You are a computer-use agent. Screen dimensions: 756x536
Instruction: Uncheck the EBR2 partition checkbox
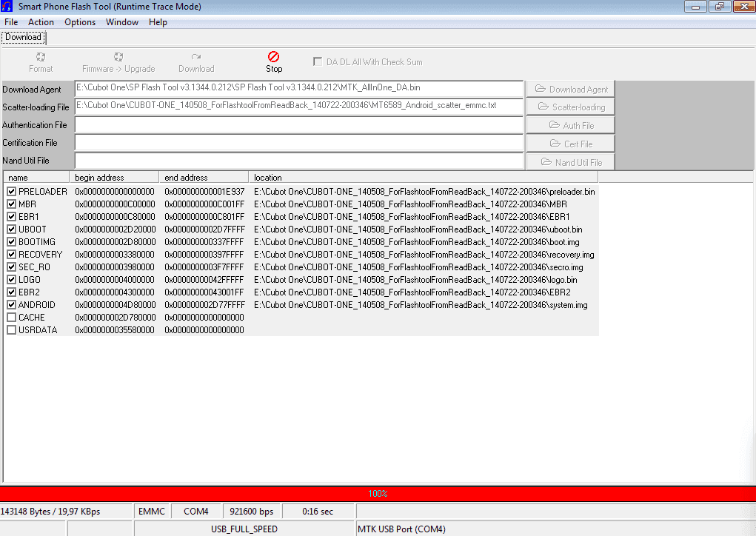12,292
